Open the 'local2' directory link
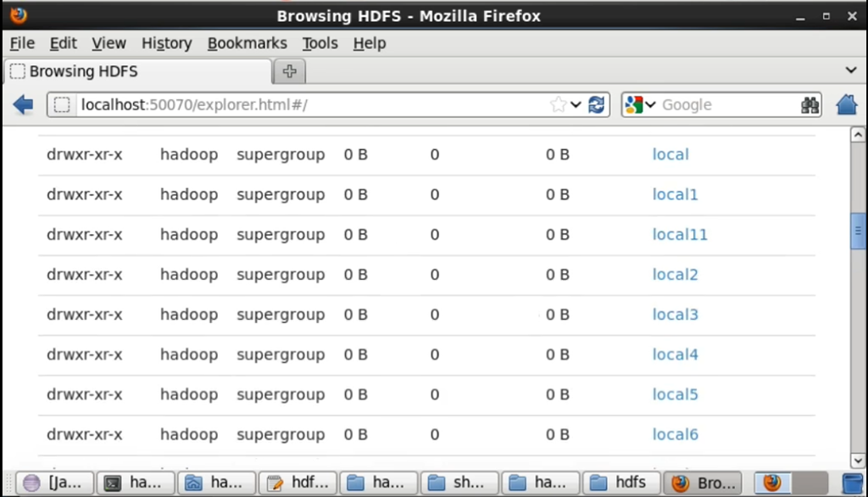The image size is (868, 497). 675,274
